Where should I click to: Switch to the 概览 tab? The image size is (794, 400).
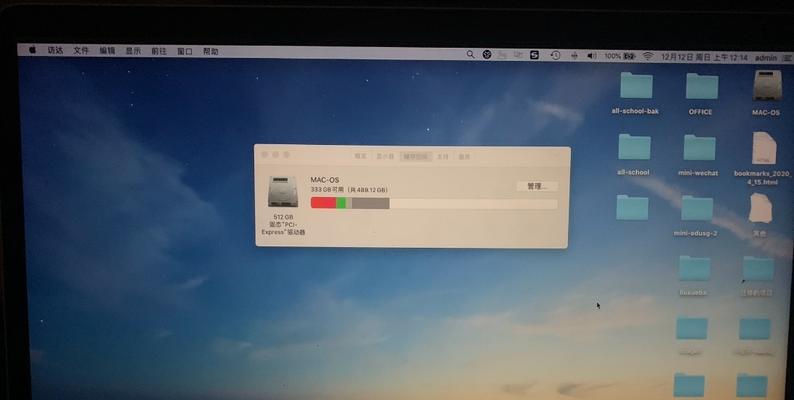361,156
